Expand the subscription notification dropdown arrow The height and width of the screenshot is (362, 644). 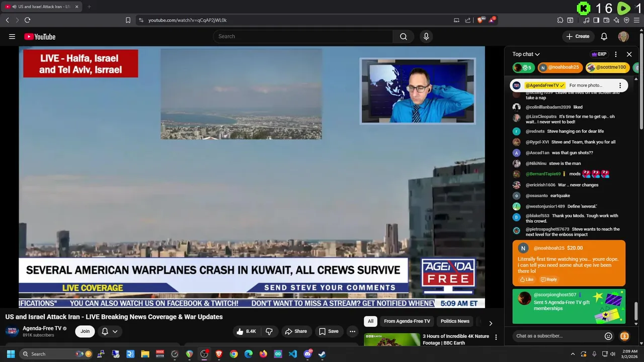click(x=115, y=331)
